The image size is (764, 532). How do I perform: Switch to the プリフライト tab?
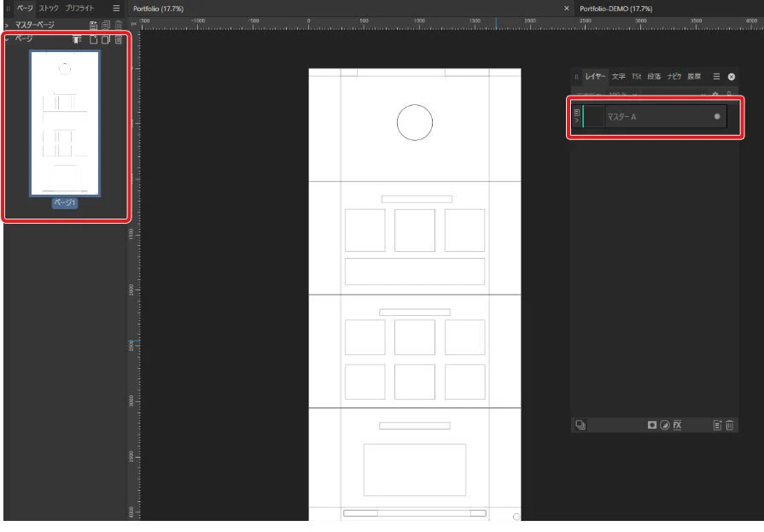tap(79, 9)
